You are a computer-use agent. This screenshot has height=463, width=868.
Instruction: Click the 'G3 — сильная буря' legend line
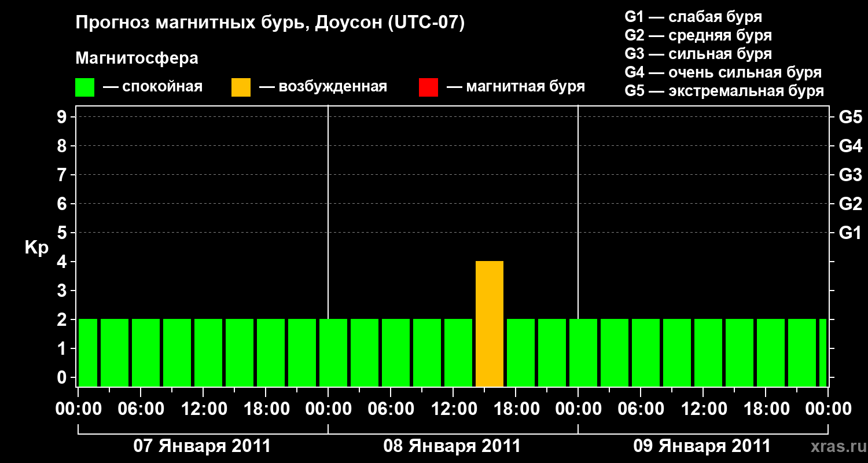[698, 54]
